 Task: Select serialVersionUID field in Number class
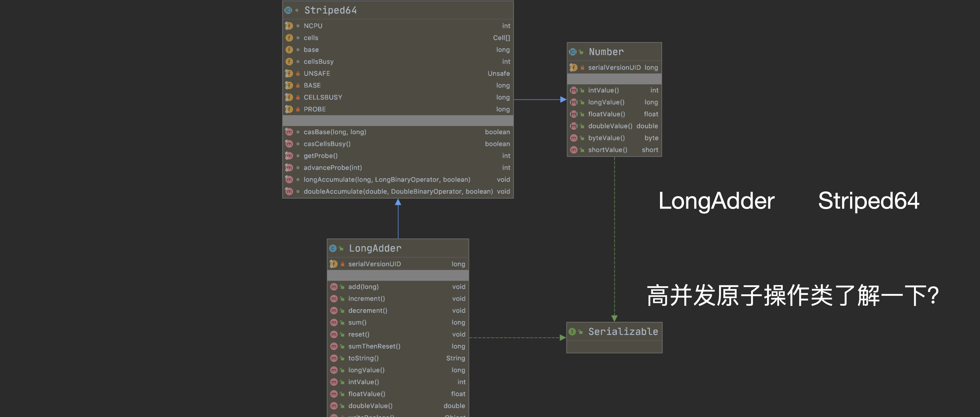tap(614, 67)
